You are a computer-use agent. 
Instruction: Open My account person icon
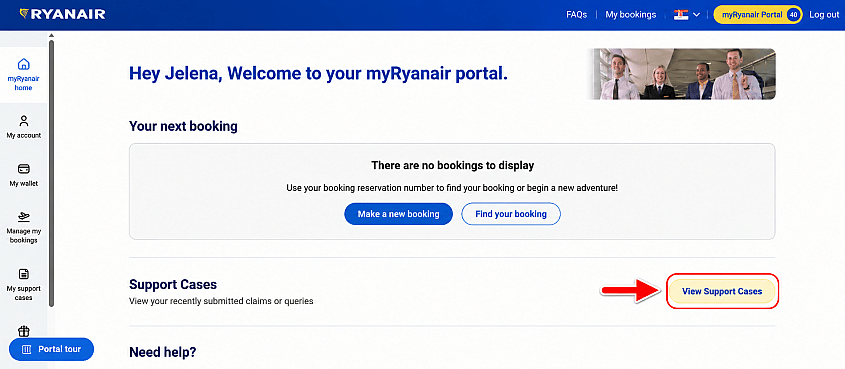tap(24, 121)
